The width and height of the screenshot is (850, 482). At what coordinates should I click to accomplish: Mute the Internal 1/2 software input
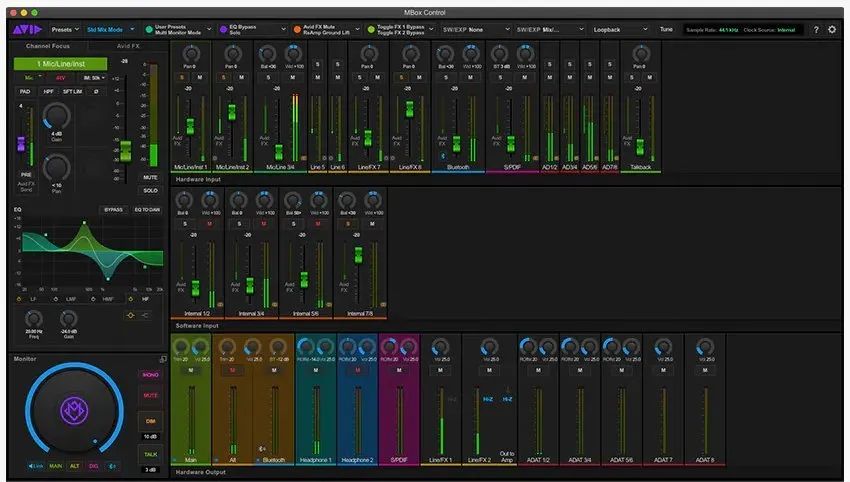point(209,224)
